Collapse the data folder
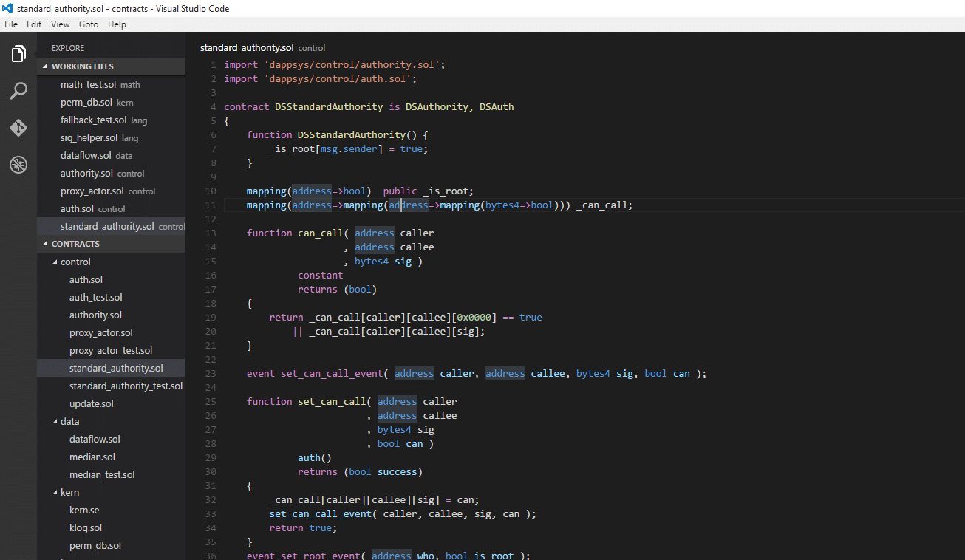965x560 pixels. coord(69,421)
